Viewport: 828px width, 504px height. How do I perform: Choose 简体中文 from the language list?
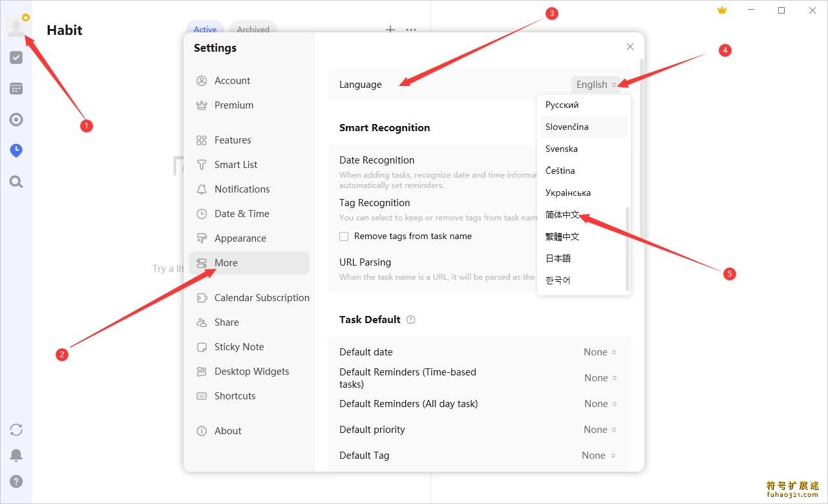(x=562, y=215)
